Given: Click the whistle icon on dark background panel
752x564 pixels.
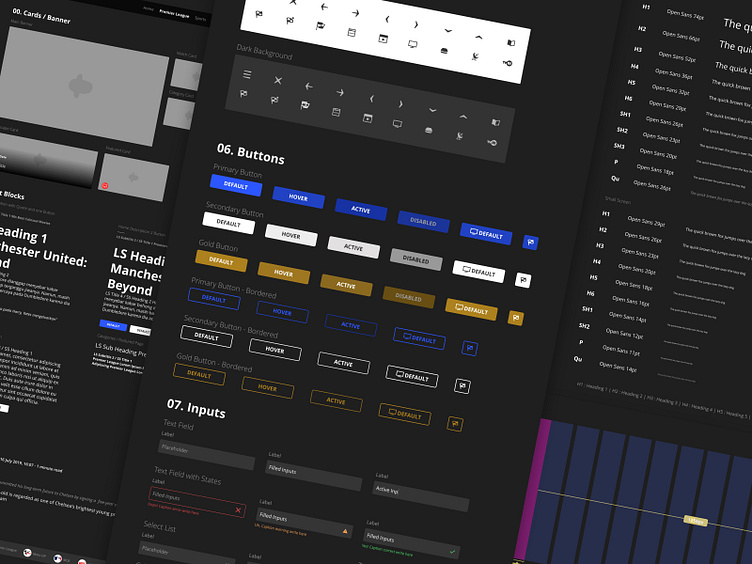Looking at the screenshot, I should 492,142.
